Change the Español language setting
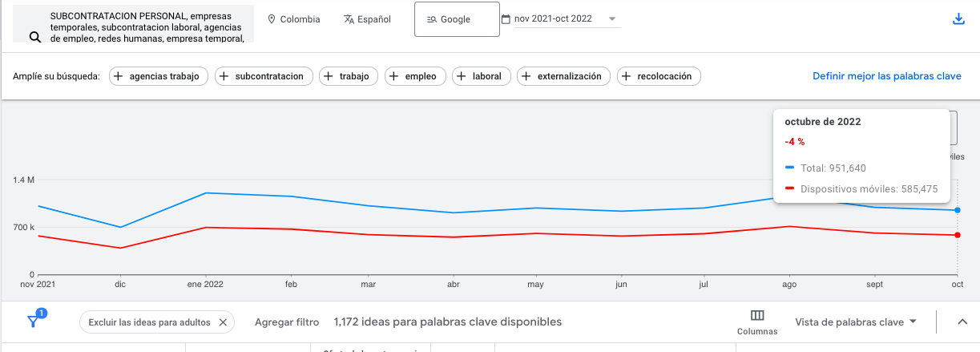The width and height of the screenshot is (980, 352). 367,19
